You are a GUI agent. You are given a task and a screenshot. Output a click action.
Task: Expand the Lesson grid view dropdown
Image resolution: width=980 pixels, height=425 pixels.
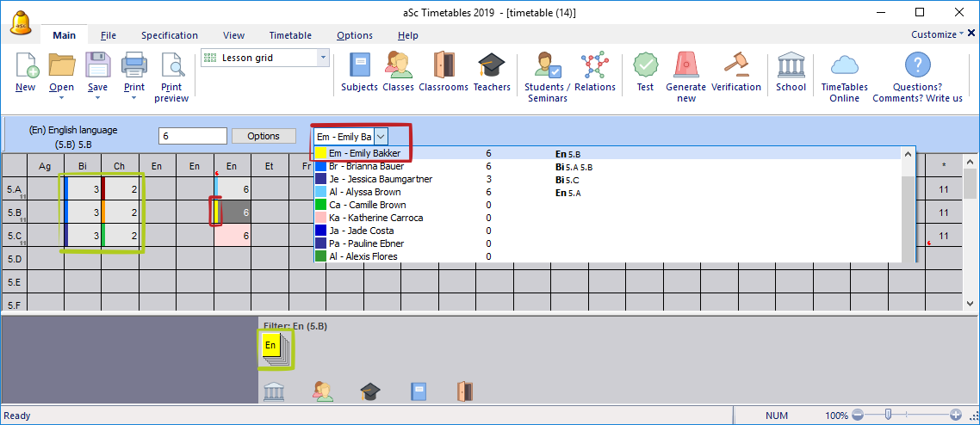pyautogui.click(x=324, y=58)
